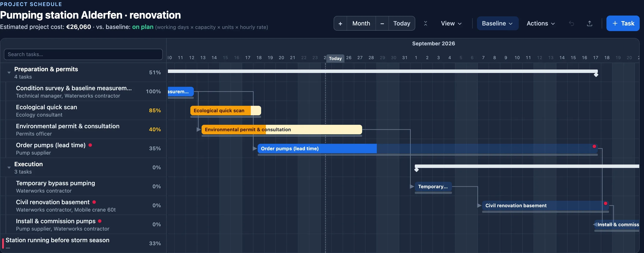Viewport: 644px width, 253px height.
Task: Click red marker on Order pumps bar
Action: (594, 147)
